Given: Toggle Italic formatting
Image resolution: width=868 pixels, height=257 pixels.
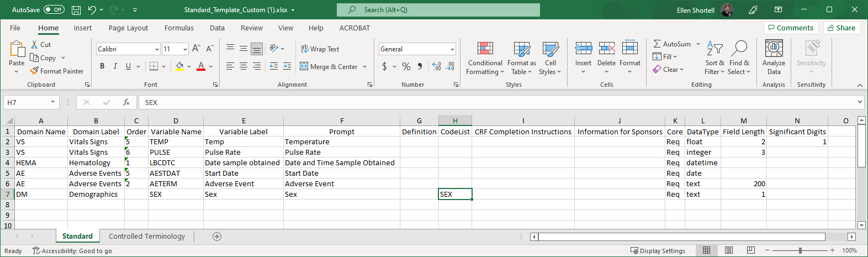Looking at the screenshot, I should point(115,66).
